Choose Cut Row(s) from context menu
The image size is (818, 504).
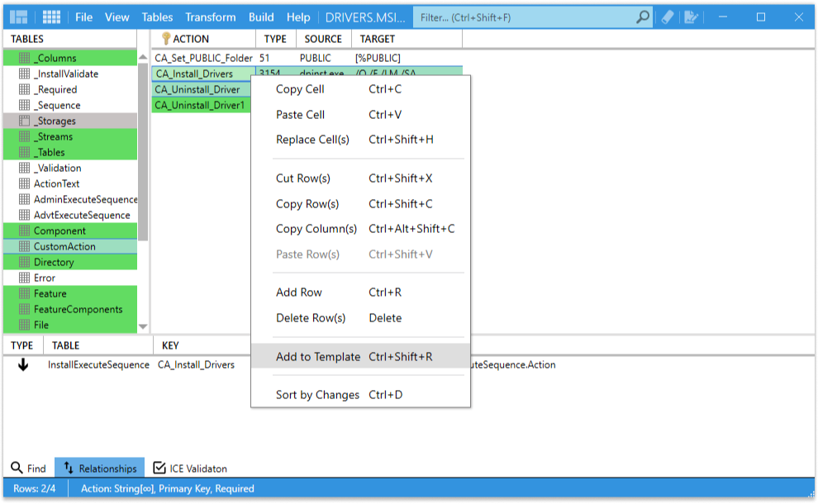click(x=360, y=178)
